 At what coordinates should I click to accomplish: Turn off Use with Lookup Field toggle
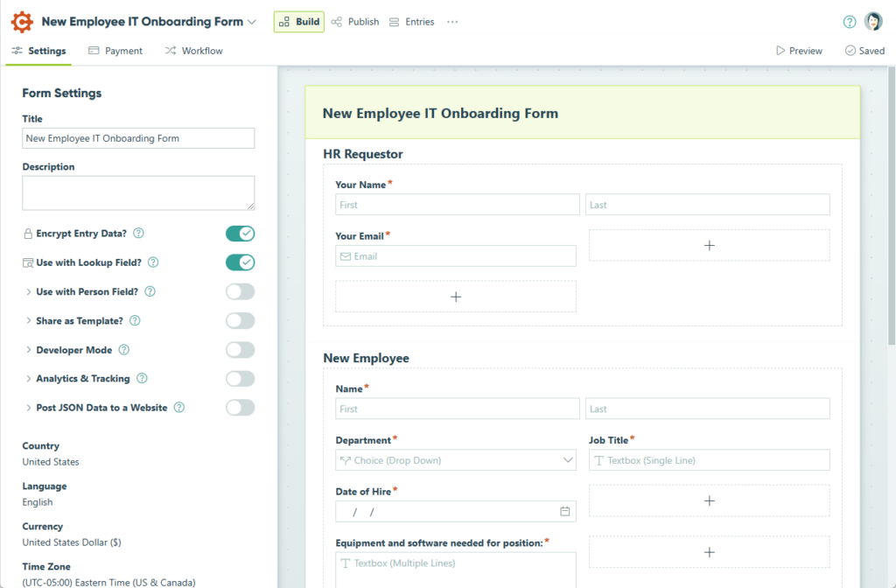click(240, 262)
